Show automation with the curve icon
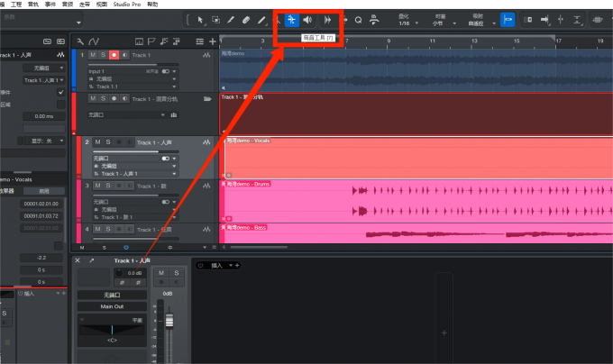This screenshot has width=613, height=364. point(94,41)
